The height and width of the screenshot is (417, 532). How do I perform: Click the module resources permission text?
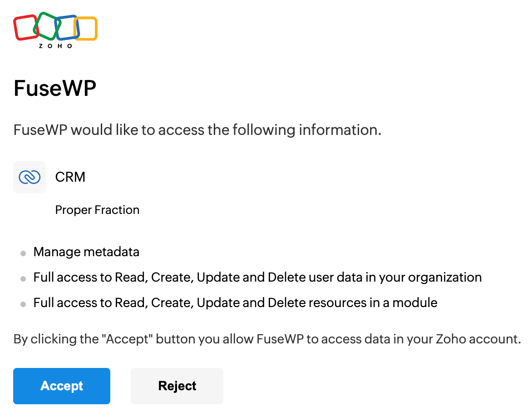pos(235,303)
